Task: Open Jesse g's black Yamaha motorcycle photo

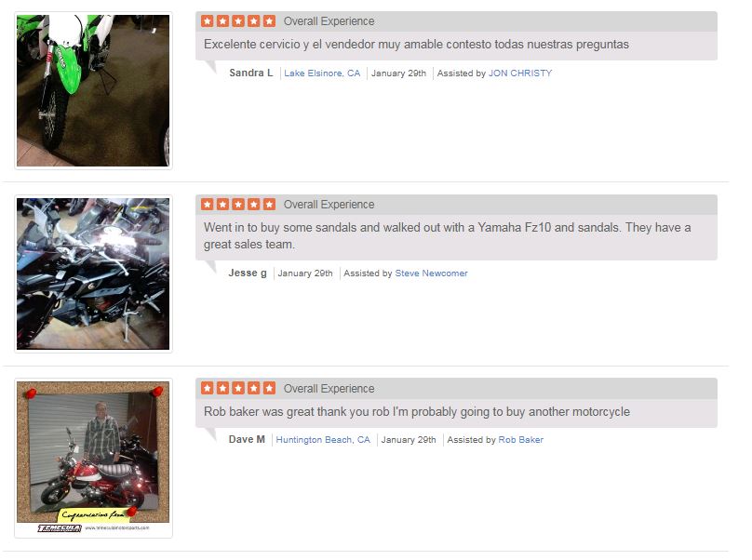Action: click(93, 273)
